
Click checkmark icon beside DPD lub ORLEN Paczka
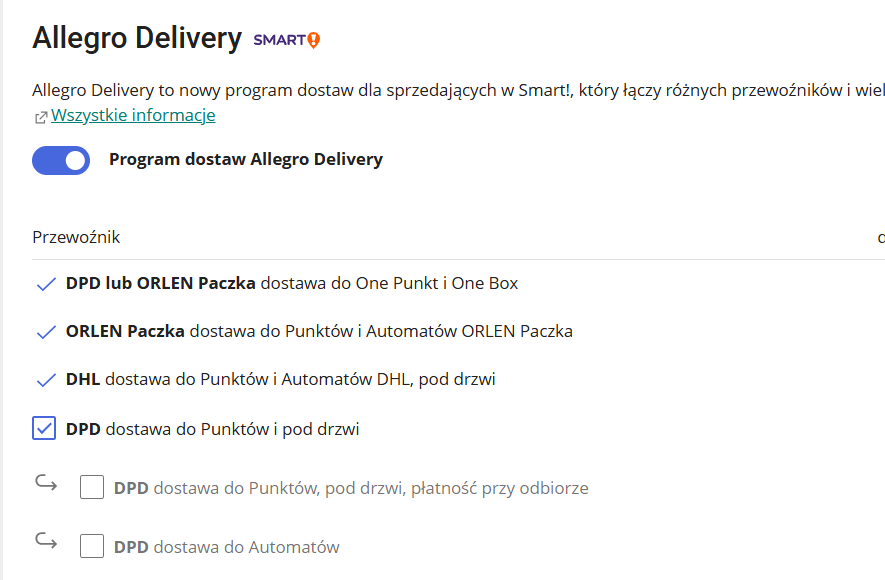click(x=45, y=284)
